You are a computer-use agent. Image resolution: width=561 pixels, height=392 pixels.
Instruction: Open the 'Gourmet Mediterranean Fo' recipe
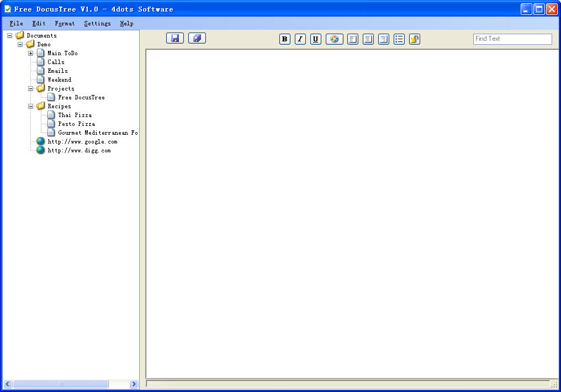98,133
